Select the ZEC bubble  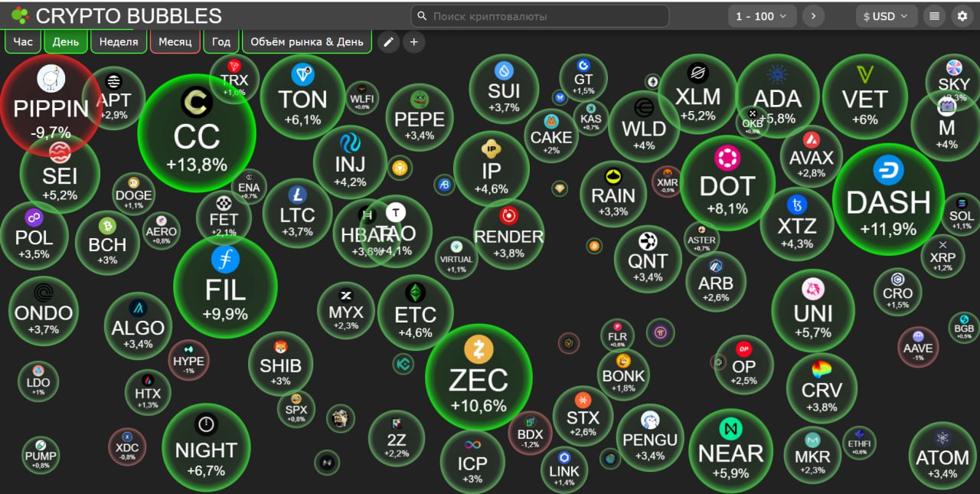[479, 378]
